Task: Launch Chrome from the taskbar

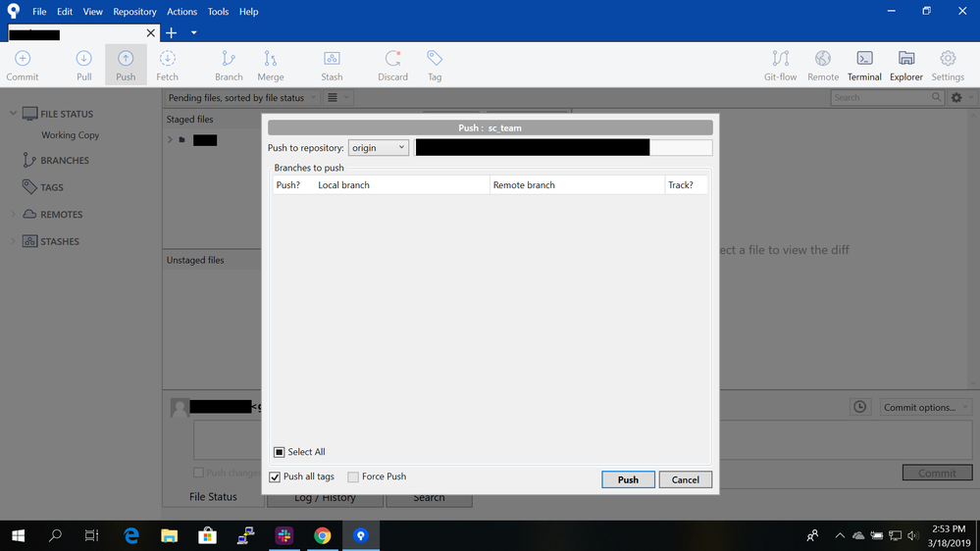Action: (322, 535)
